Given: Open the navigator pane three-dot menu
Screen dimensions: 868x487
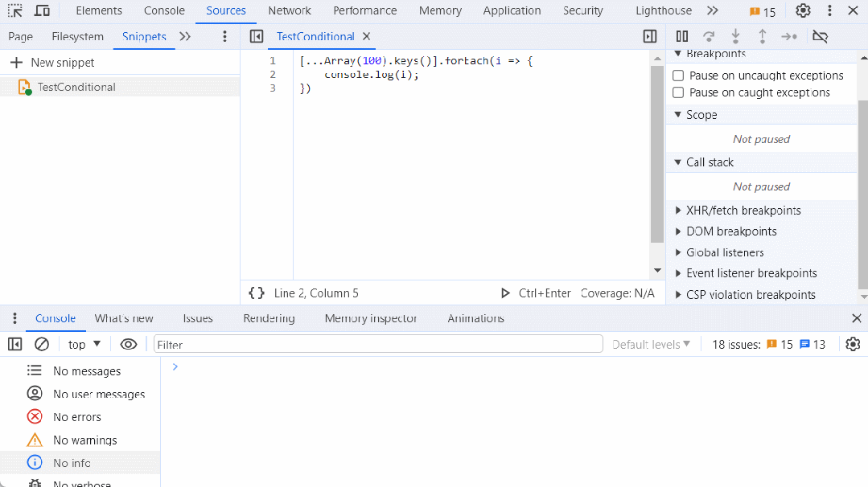Looking at the screenshot, I should click(x=224, y=36).
